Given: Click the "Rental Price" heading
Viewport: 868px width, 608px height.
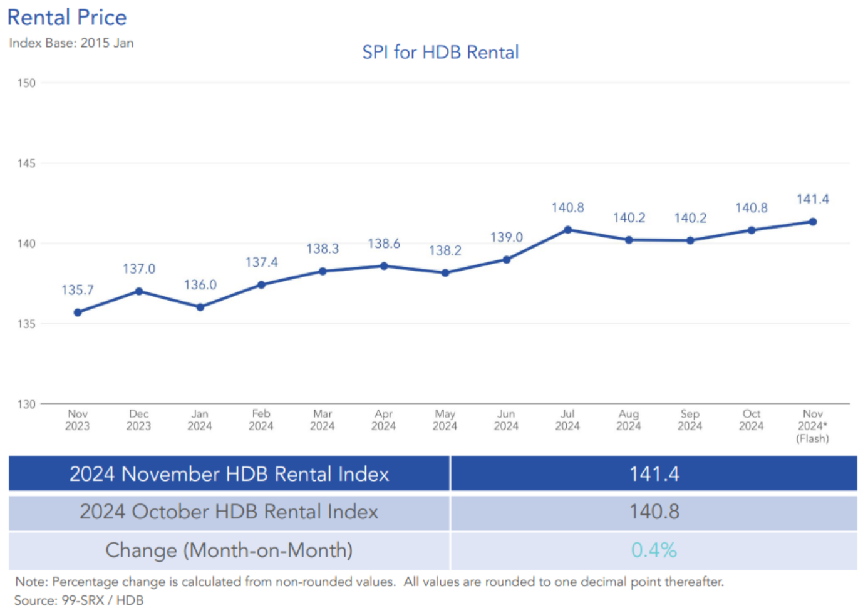Looking at the screenshot, I should click(x=67, y=18).
